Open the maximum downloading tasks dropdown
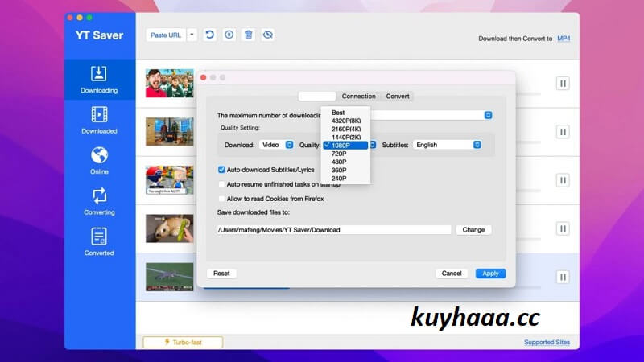The height and width of the screenshot is (362, 644). coord(488,115)
